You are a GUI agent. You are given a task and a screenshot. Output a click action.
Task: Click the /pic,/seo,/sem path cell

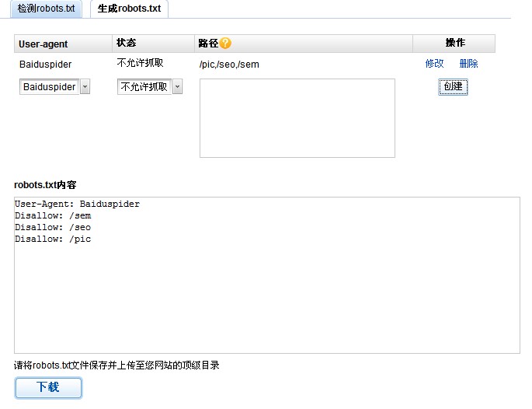229,65
